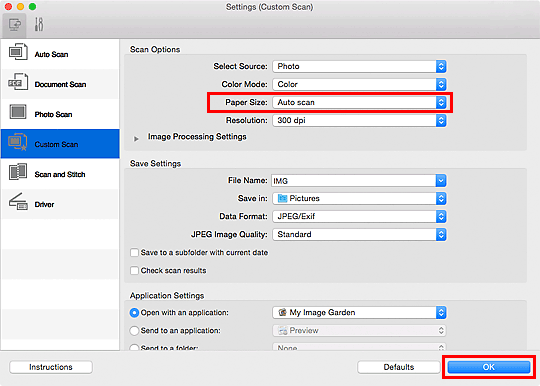Enable Save to a subfolder with current date

134,252
